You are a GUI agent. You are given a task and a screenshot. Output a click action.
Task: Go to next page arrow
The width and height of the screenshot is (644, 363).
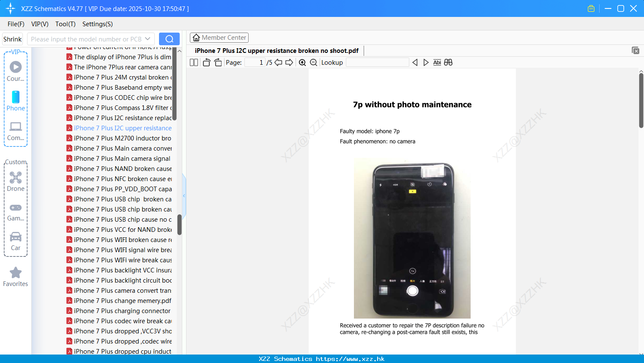(x=289, y=63)
